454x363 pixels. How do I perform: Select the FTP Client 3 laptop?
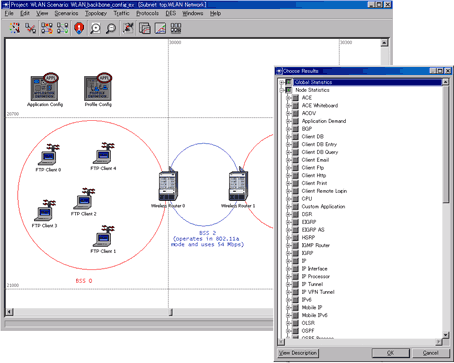click(45, 211)
